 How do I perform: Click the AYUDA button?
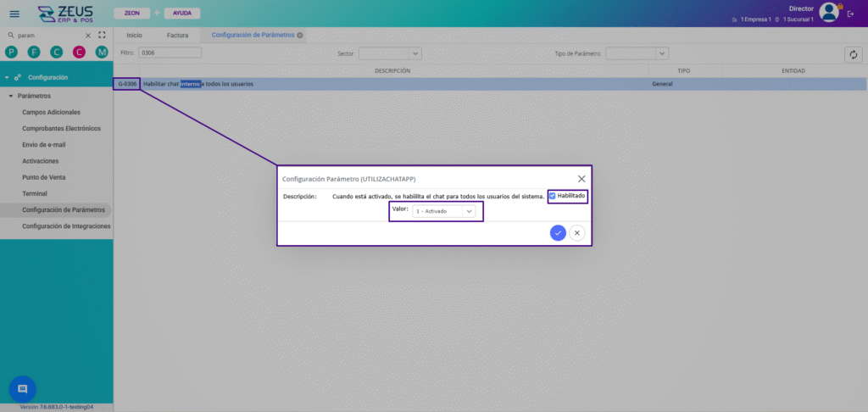182,14
